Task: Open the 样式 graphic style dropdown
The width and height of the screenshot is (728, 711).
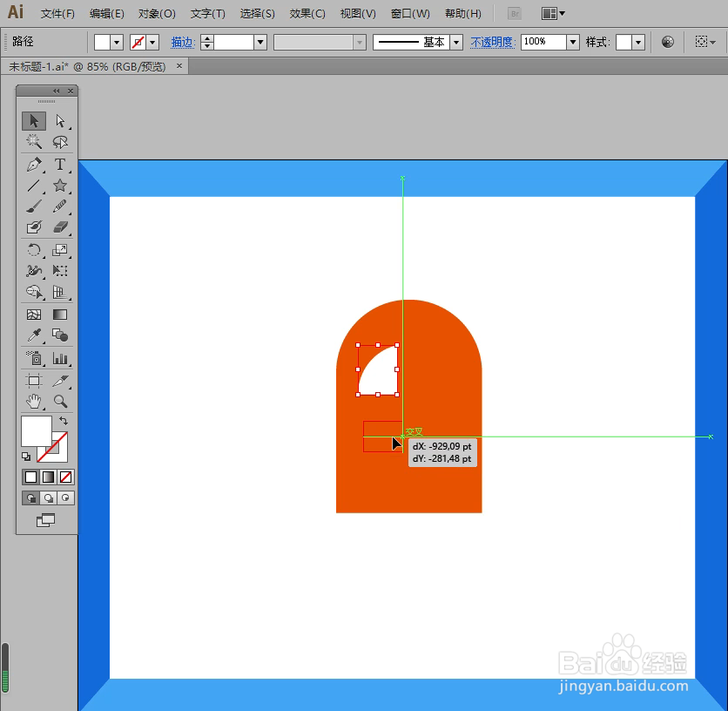Action: [x=639, y=43]
